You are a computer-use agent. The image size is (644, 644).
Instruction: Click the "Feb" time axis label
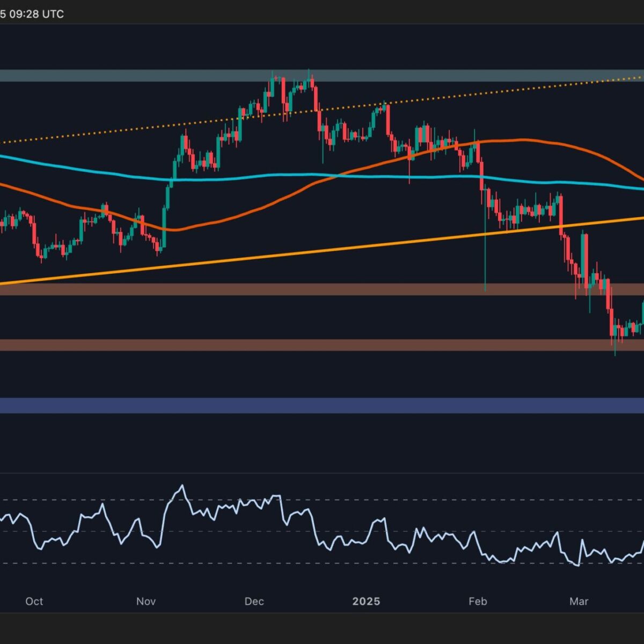(x=478, y=601)
